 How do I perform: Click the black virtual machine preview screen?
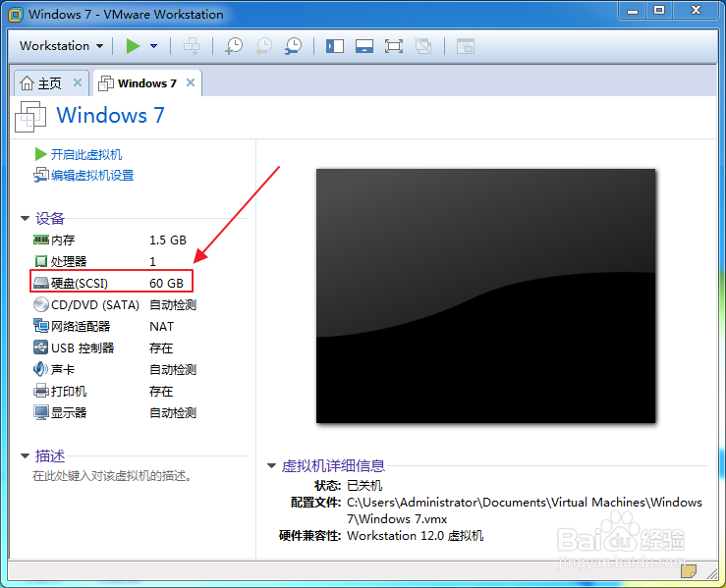click(x=485, y=295)
